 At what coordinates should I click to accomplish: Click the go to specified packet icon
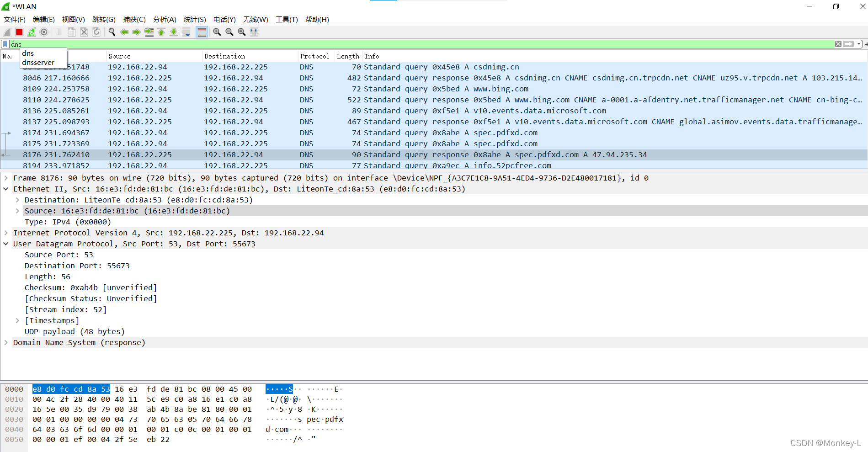coord(149,32)
